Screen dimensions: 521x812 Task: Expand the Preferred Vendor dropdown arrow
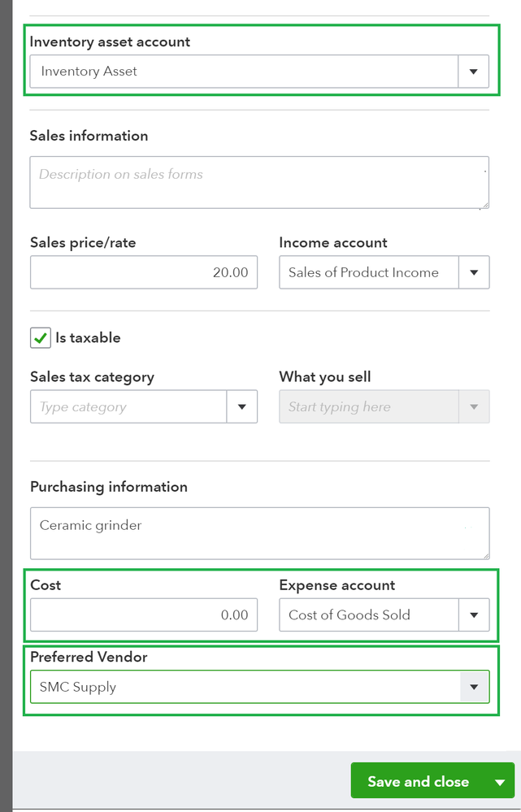474,687
